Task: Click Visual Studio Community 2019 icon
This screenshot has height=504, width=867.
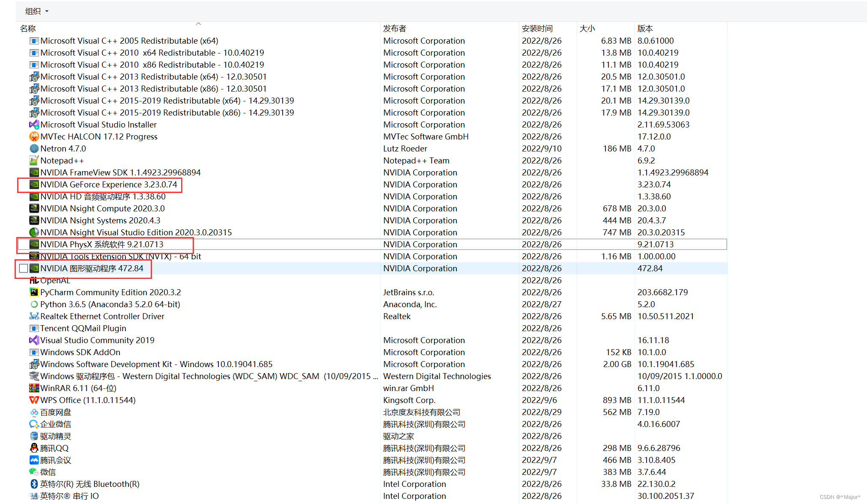Action: [34, 340]
